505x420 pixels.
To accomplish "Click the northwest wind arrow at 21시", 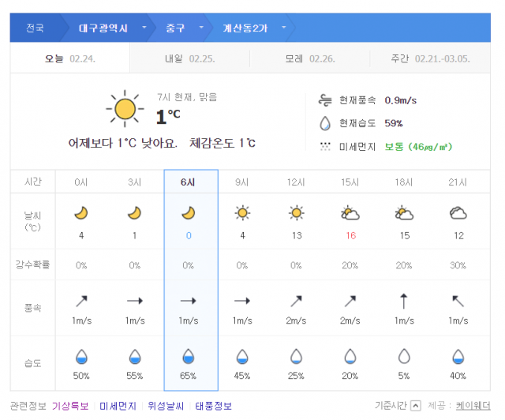I will coord(458,301).
